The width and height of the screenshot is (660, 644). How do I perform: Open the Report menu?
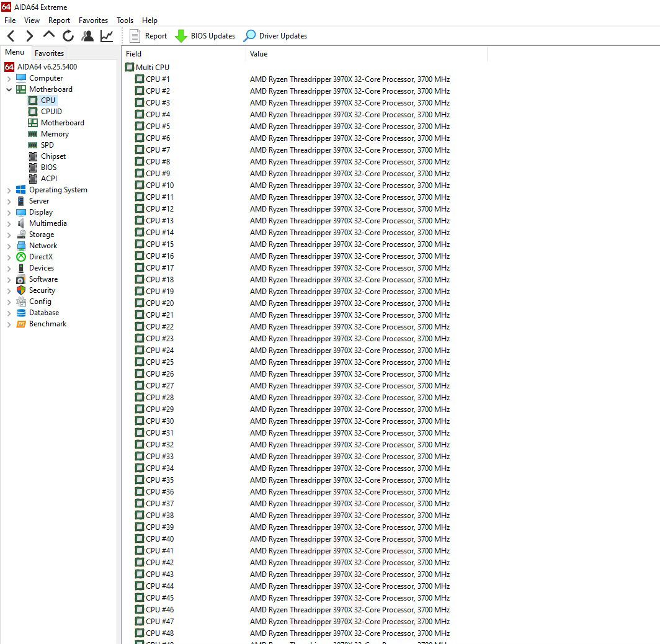pos(59,20)
